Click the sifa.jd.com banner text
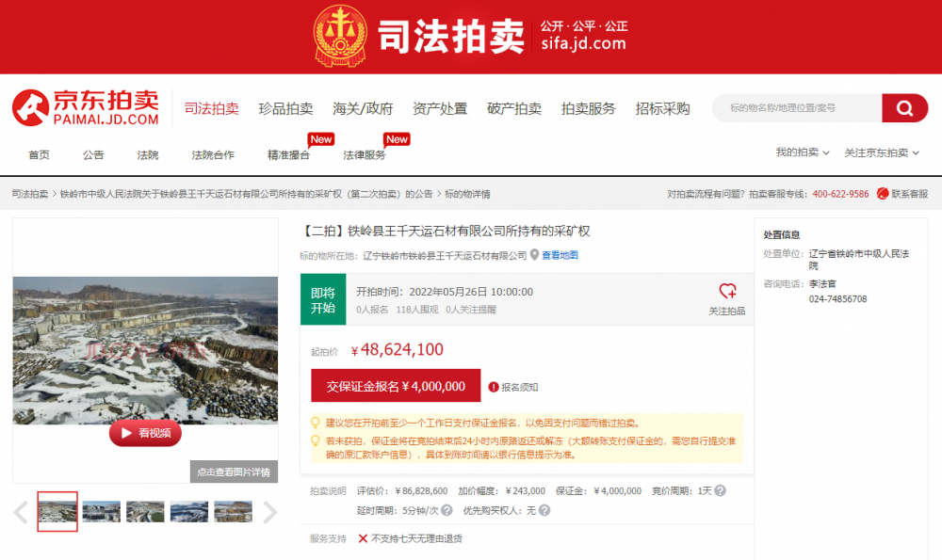 [583, 43]
